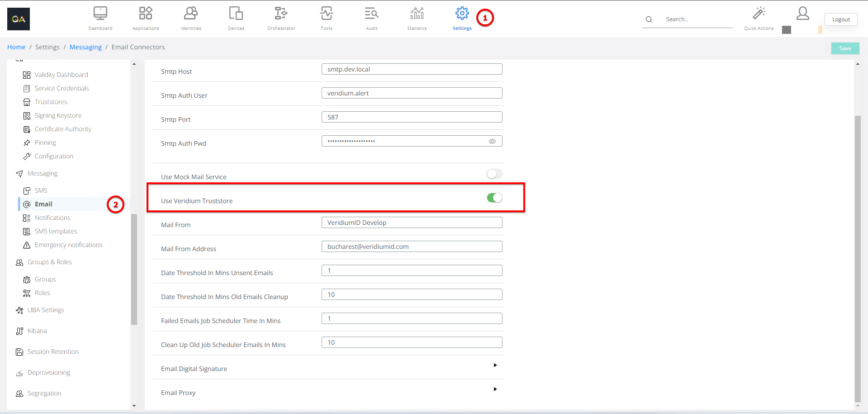Click the Home breadcrumb link
This screenshot has height=414, width=868.
point(16,48)
